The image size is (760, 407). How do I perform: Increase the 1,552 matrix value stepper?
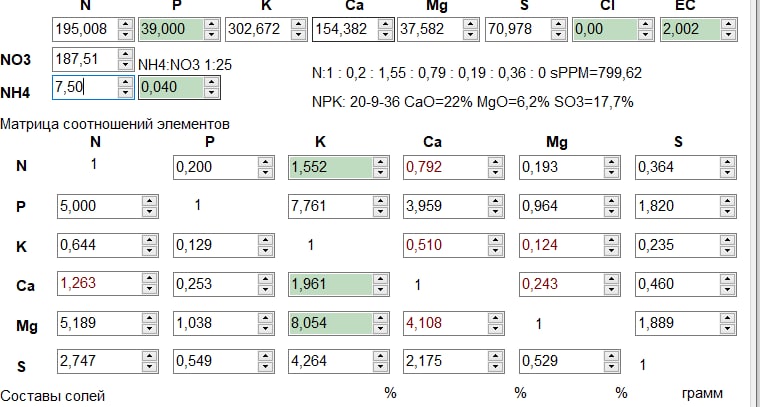(x=380, y=162)
